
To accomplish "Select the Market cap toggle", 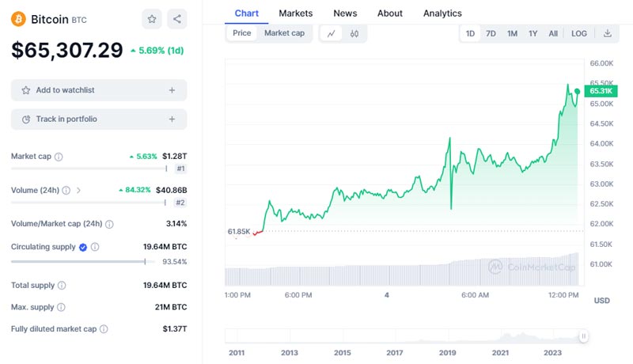I will [284, 33].
